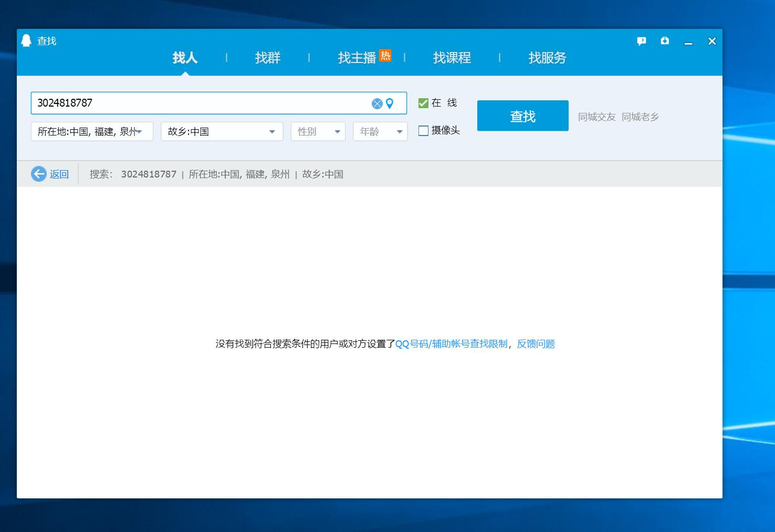Click the feedback speech bubble icon
775x532 pixels.
click(x=641, y=41)
